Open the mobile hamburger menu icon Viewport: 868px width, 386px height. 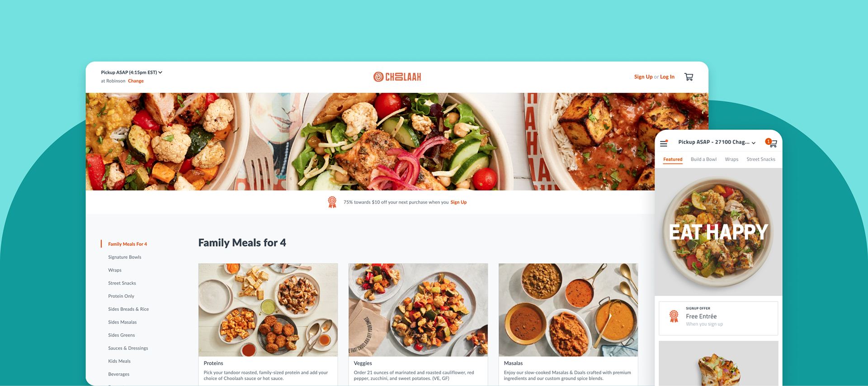point(664,143)
